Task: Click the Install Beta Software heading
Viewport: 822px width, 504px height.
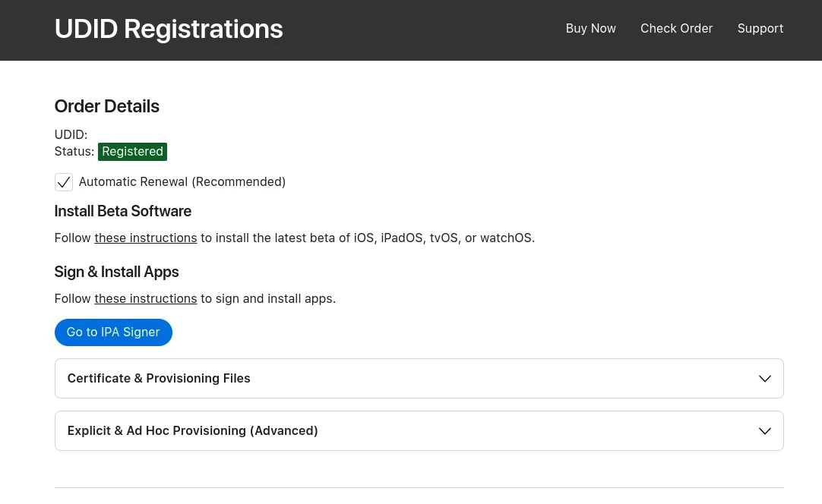Action: (x=122, y=211)
